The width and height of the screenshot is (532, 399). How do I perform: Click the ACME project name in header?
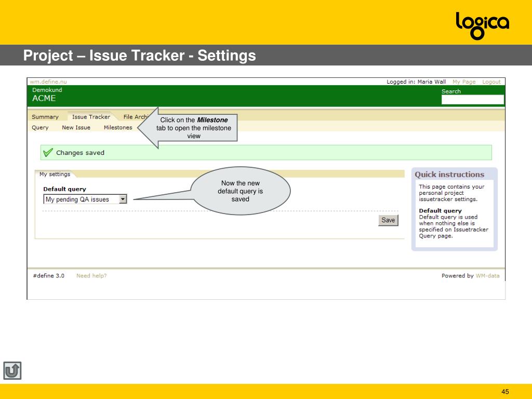point(44,98)
